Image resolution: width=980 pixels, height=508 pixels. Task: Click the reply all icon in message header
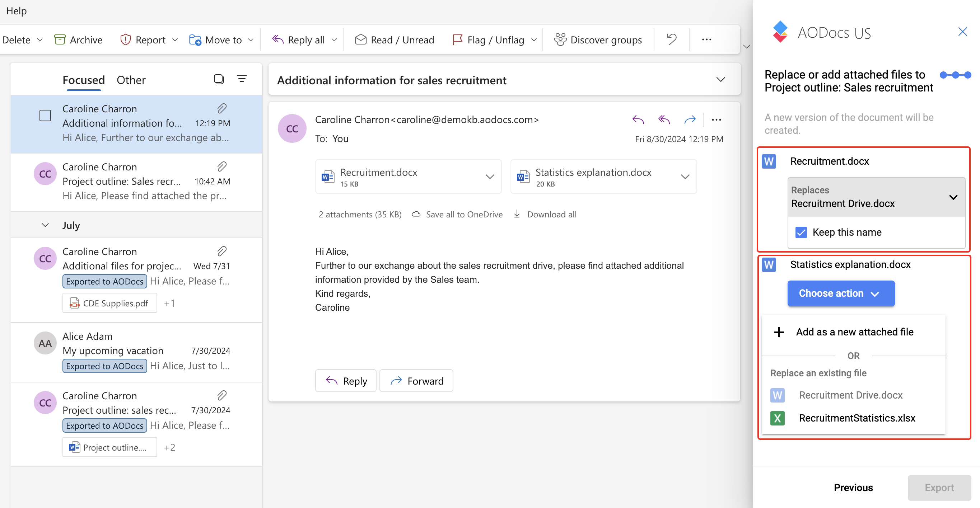664,120
